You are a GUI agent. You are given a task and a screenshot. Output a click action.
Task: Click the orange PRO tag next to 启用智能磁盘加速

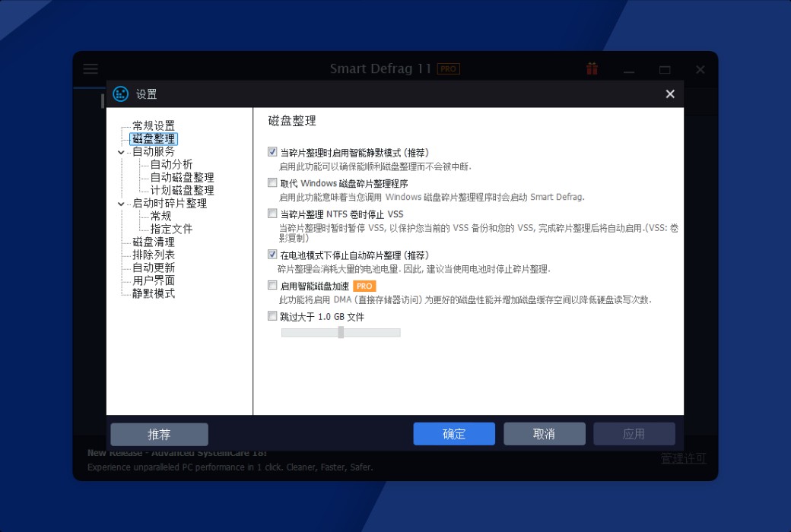[x=364, y=286]
